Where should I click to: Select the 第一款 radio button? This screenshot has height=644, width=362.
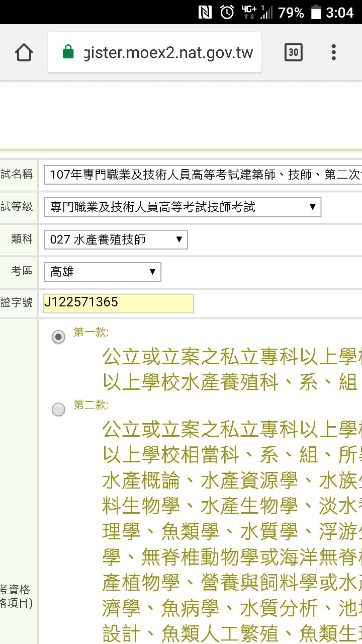[59, 337]
